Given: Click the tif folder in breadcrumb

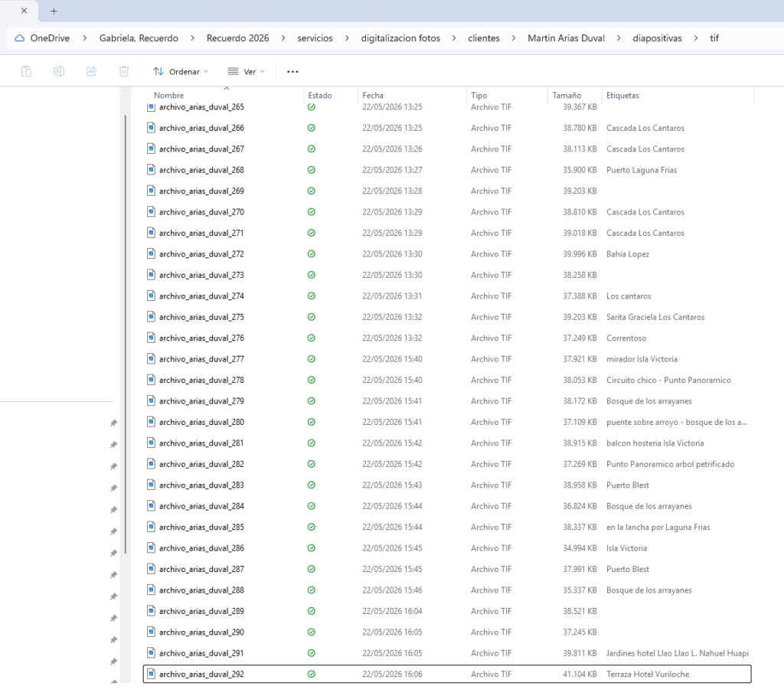Looking at the screenshot, I should 714,38.
